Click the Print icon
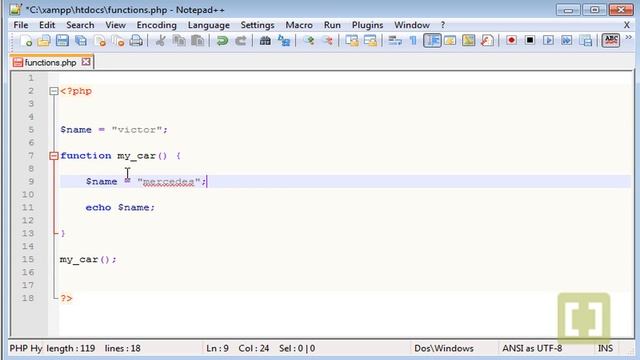 coord(136,40)
